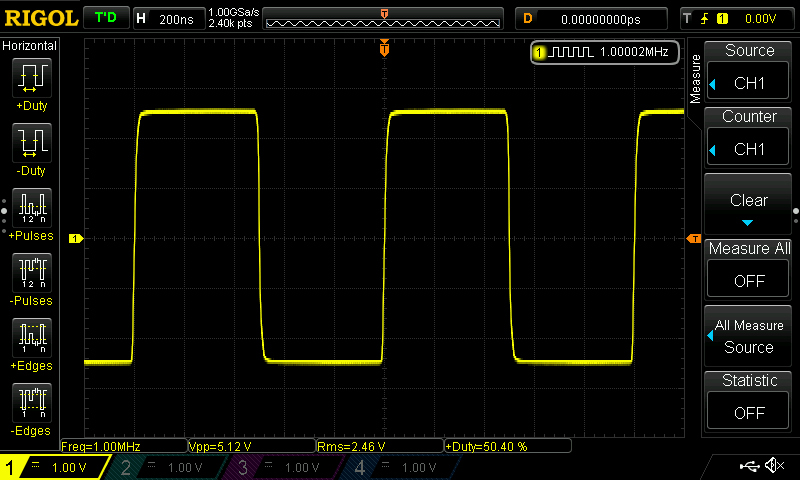Select the +Duty measurement icon

tap(30, 80)
